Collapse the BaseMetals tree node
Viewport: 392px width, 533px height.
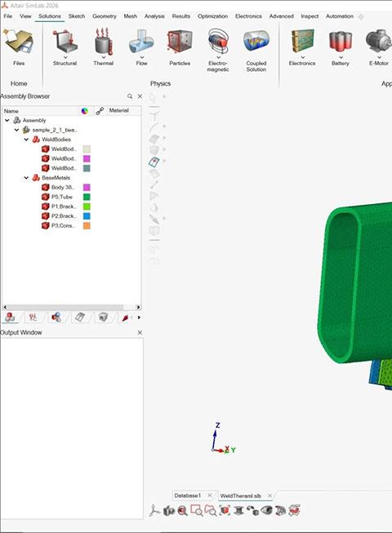(26, 178)
